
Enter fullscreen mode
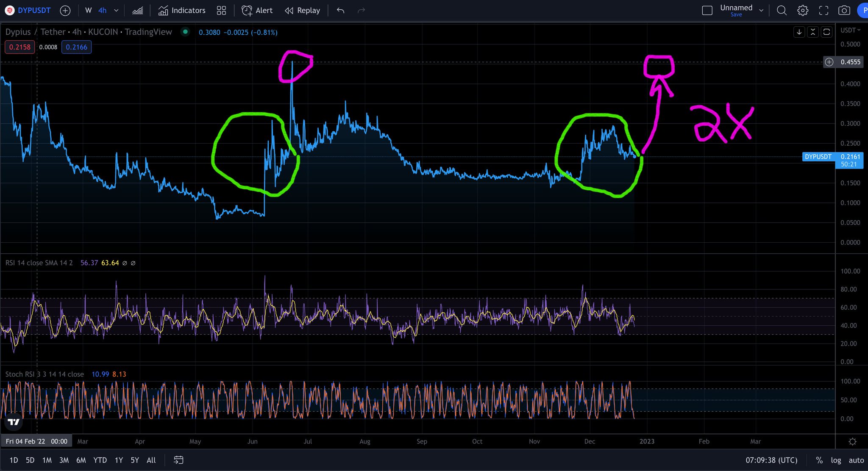[823, 11]
